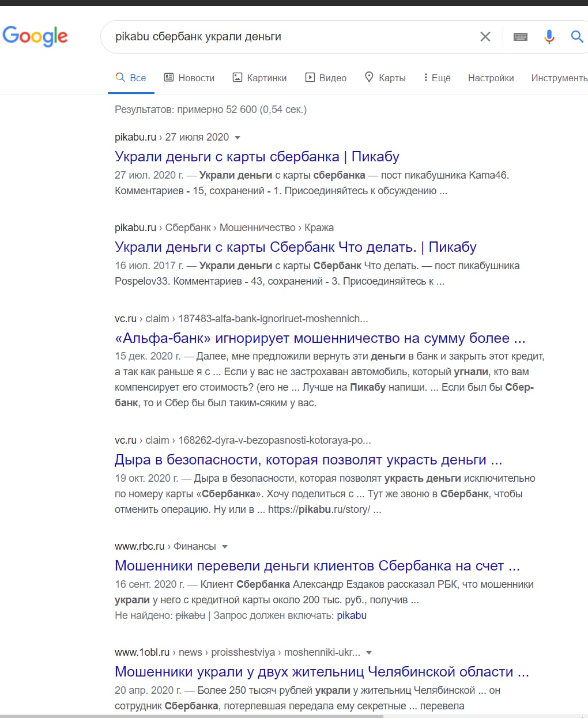Expand dropdown arrow next to www.1obl.ru breadcrumb
Image resolution: width=588 pixels, height=718 pixels.
369,653
